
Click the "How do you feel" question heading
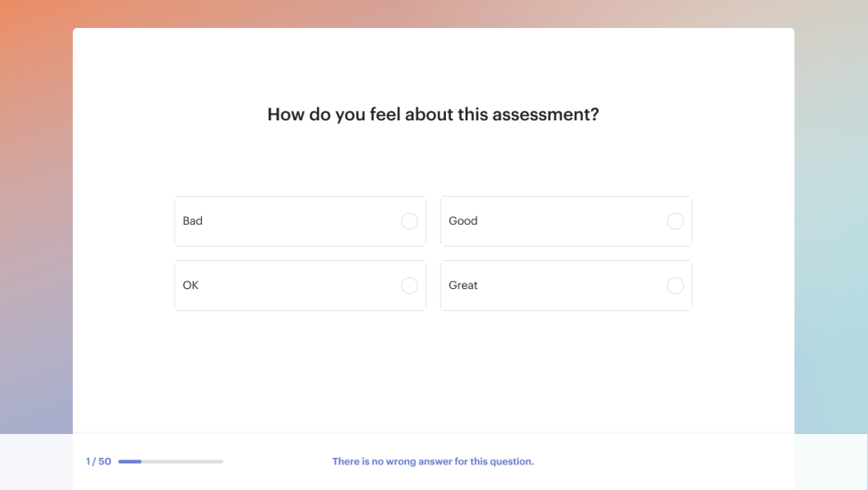[432, 114]
